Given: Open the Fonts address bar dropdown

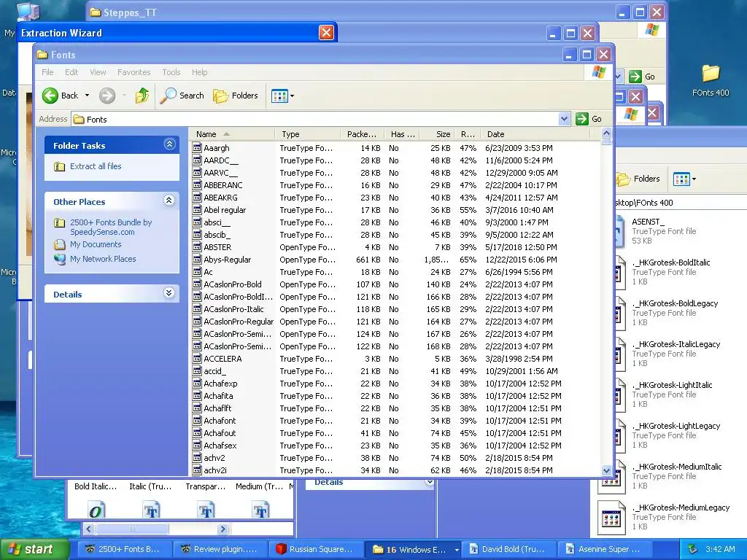Looking at the screenshot, I should [564, 119].
